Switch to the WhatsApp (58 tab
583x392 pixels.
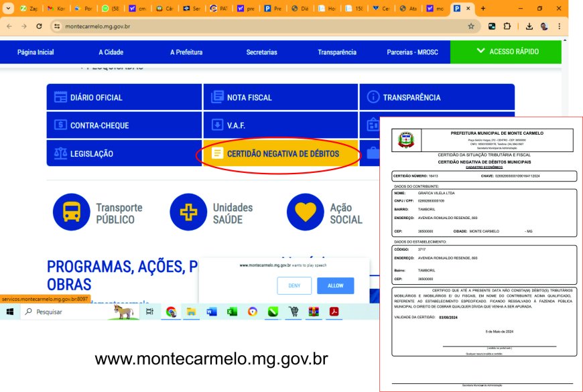[x=110, y=8]
